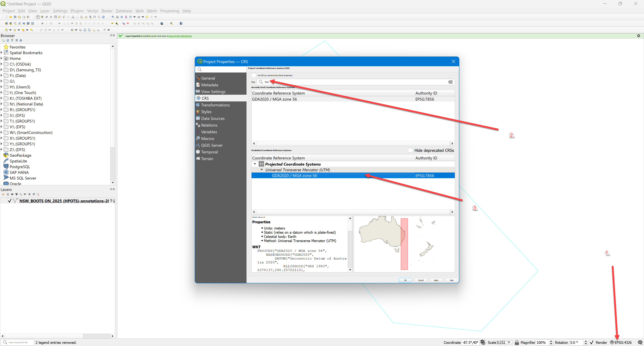Image resolution: width=644 pixels, height=346 pixels.
Task: Expand the W:\ (SmartConstruction) drive node
Action: tap(2, 132)
